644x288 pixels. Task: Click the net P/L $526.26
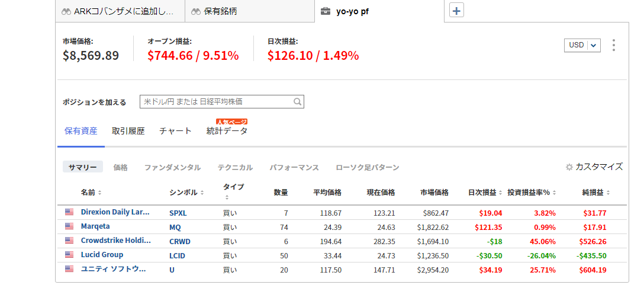[x=593, y=242]
